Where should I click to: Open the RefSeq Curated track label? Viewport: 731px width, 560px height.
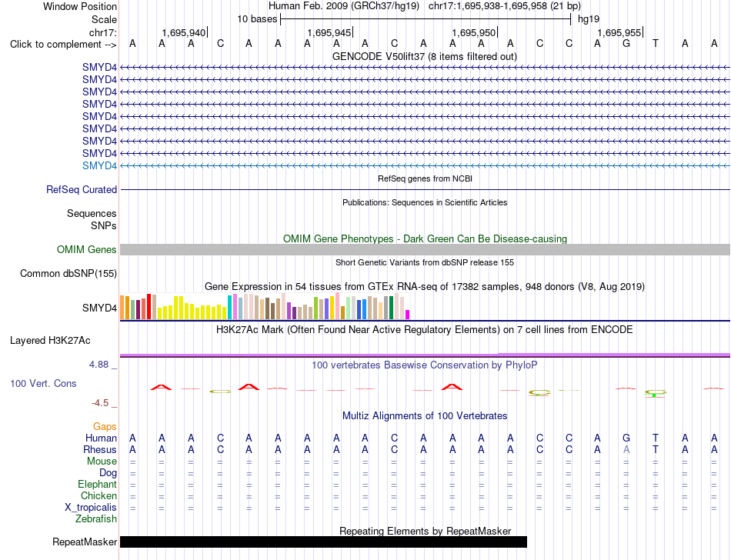point(82,190)
